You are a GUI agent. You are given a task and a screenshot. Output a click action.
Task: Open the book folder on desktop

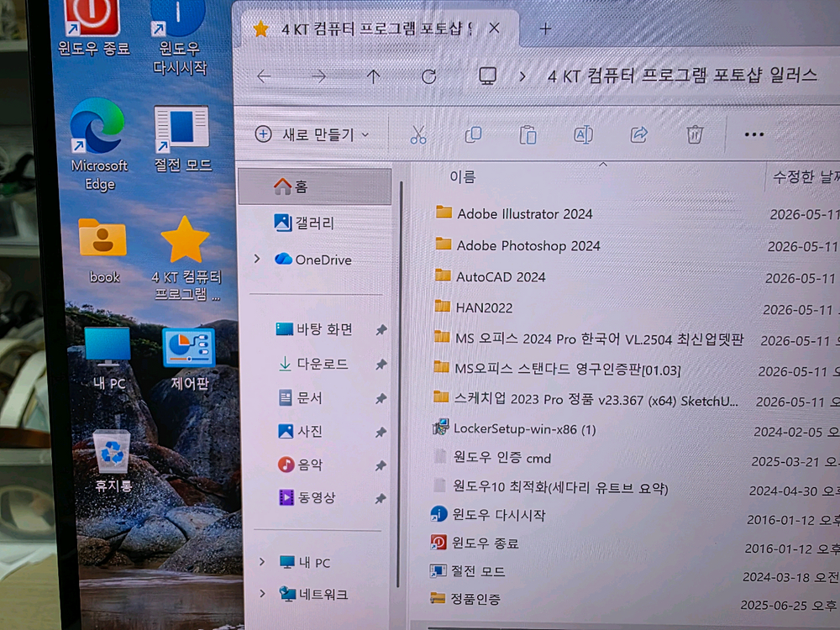click(102, 250)
